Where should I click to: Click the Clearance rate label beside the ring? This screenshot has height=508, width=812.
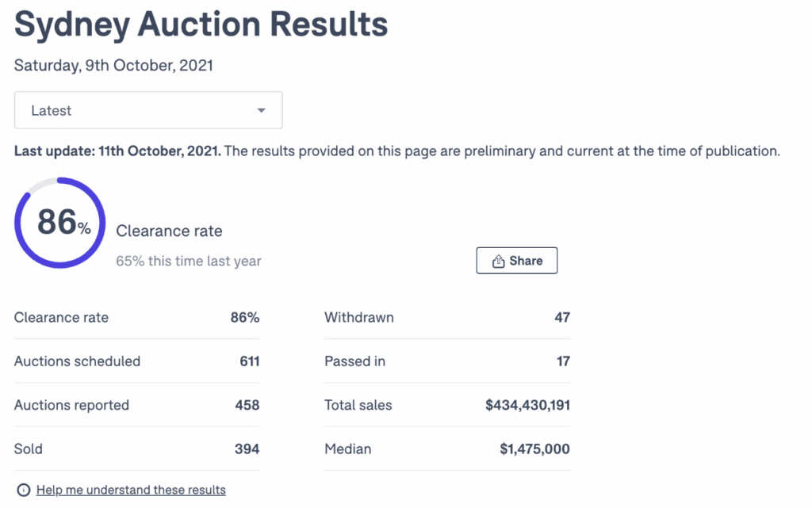[x=169, y=231]
